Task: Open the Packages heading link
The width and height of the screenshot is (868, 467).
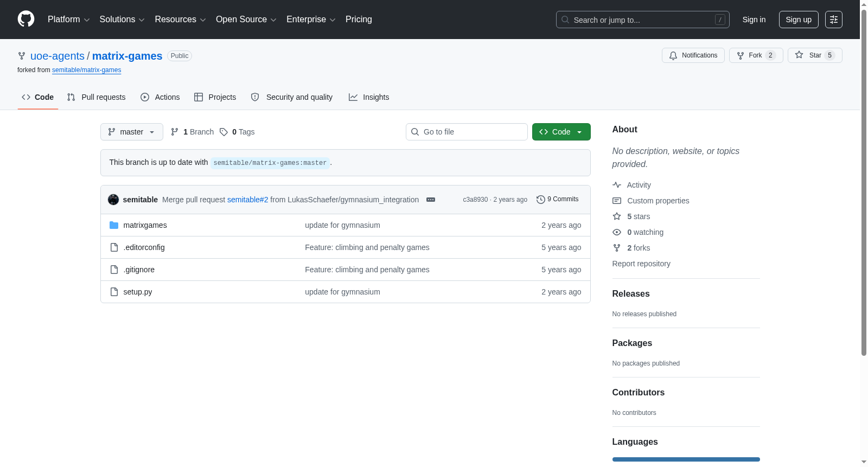Action: (x=632, y=343)
